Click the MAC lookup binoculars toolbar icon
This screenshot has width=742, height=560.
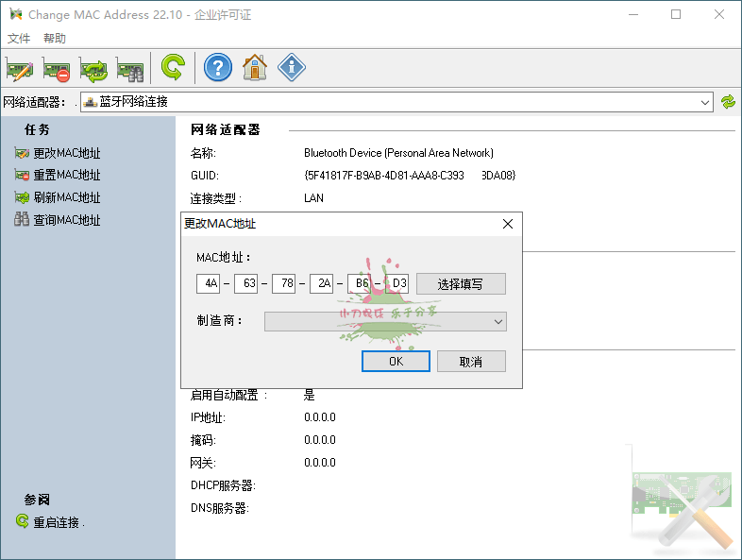(129, 68)
